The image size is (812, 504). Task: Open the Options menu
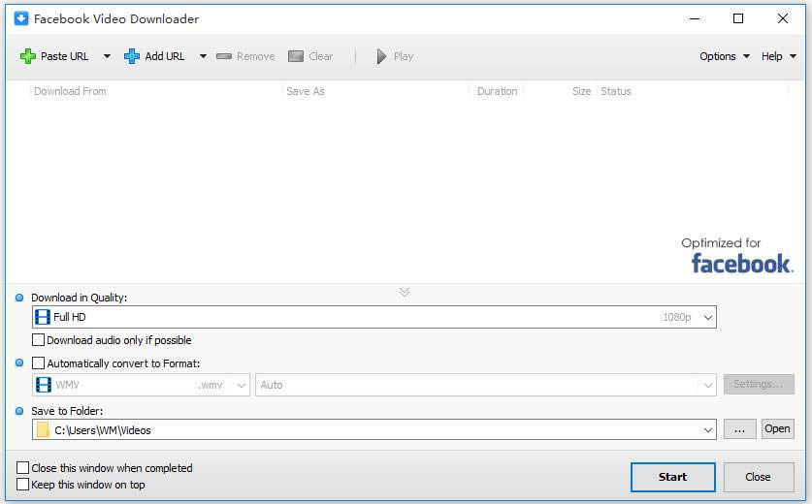click(725, 56)
